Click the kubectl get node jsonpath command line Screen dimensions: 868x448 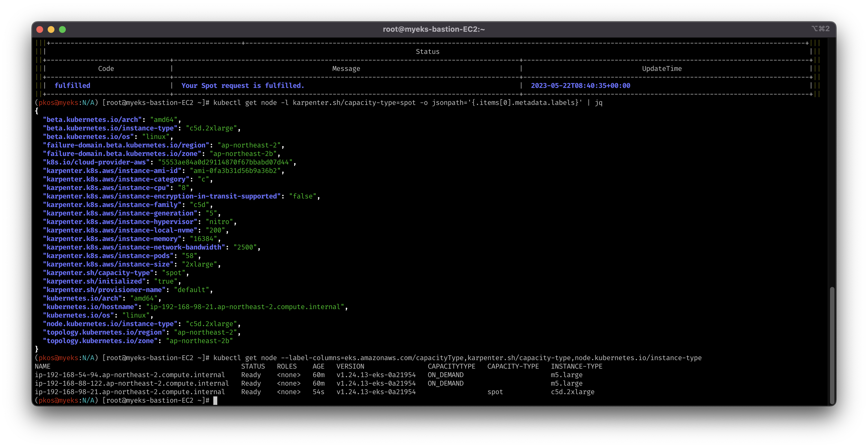tap(408, 102)
